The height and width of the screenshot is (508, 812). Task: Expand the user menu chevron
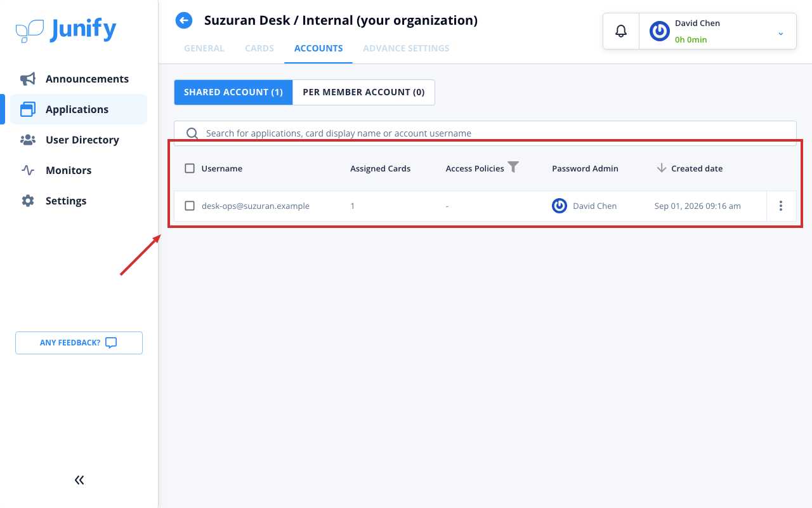781,33
